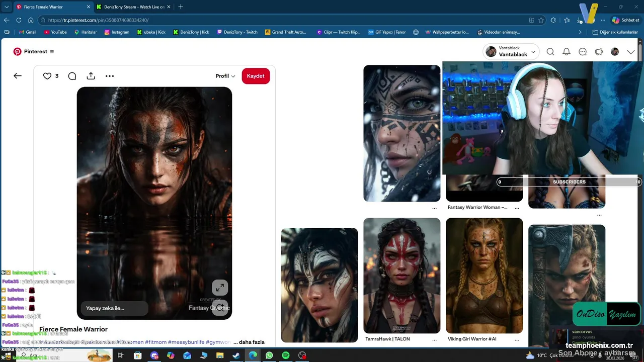
Task: Click the heart like icon on the pin
Action: tap(47, 76)
